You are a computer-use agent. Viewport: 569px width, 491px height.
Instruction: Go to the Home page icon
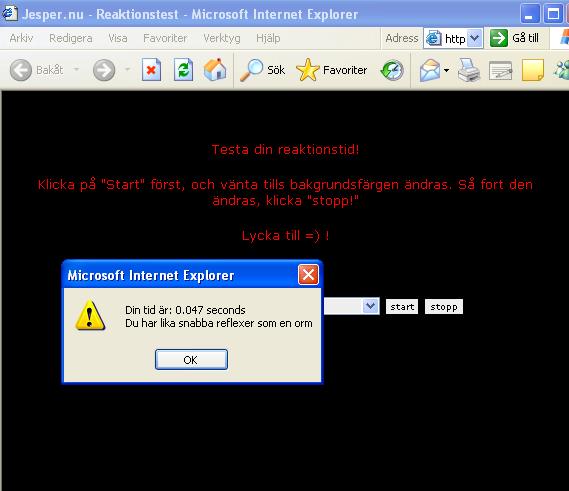215,69
